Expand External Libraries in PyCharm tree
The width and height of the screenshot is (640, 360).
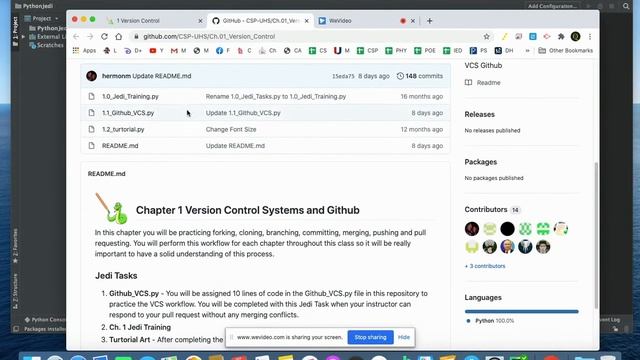tap(24, 37)
